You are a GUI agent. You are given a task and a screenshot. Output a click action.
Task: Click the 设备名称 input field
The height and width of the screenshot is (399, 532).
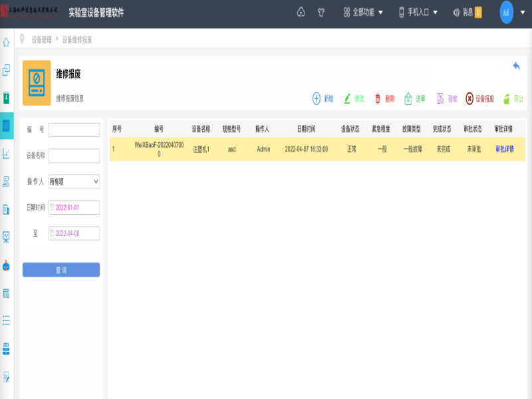coord(74,156)
